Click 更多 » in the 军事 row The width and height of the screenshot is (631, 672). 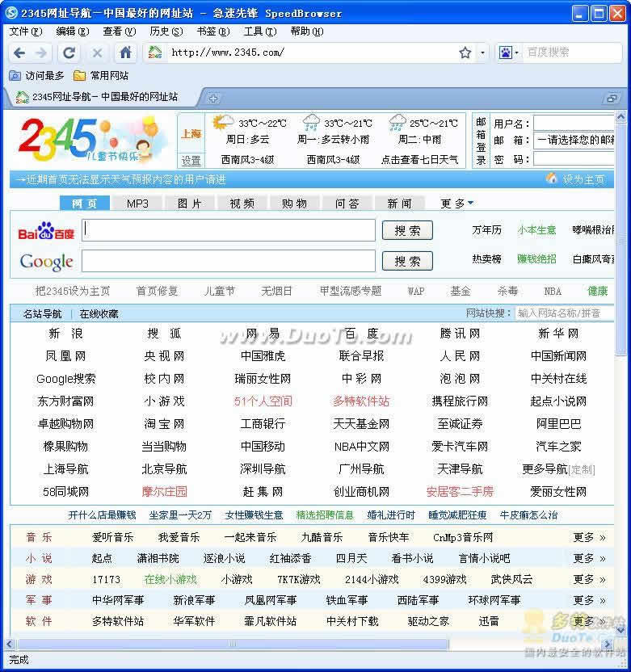click(590, 600)
